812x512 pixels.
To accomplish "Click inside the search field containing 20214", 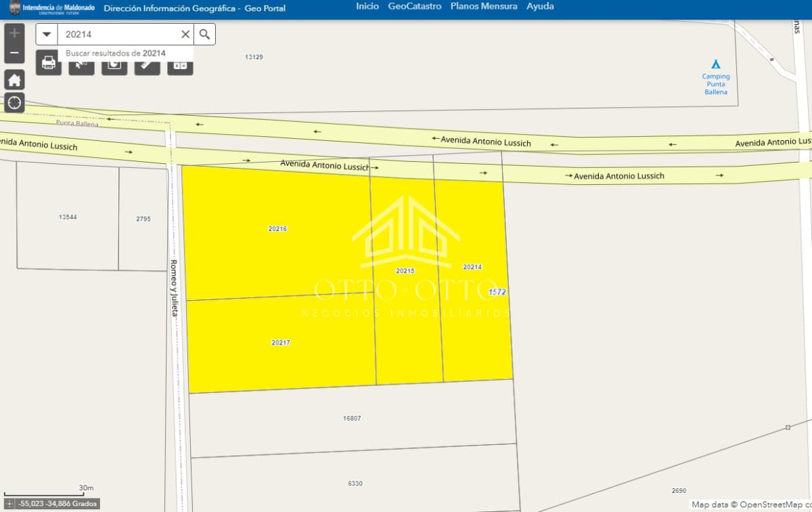I will (x=118, y=35).
